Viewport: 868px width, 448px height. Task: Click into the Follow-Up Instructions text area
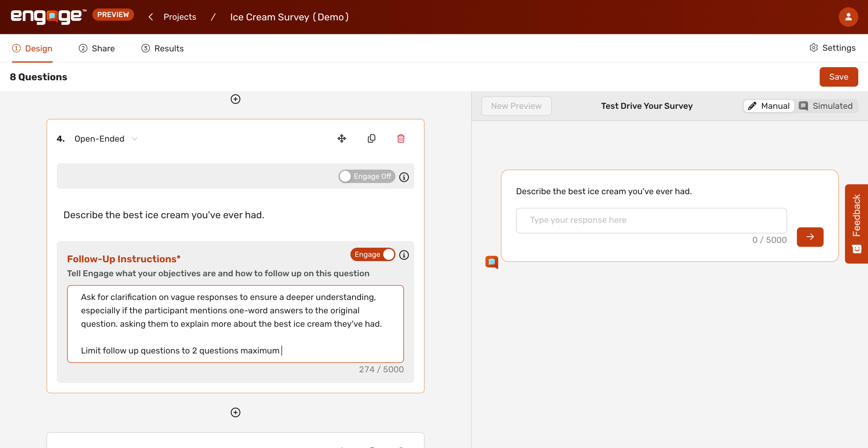[x=235, y=324]
